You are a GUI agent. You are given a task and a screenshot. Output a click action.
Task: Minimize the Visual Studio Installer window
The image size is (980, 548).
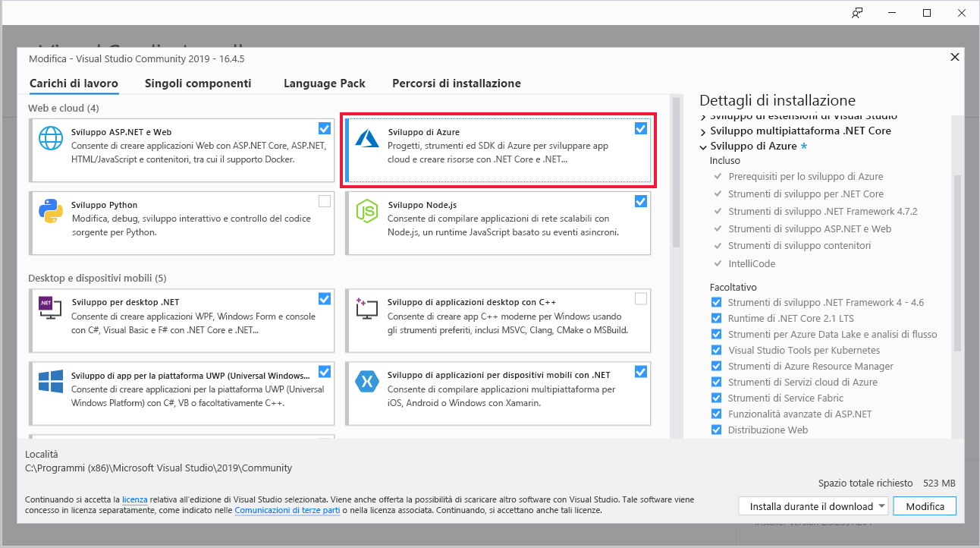[x=892, y=13]
